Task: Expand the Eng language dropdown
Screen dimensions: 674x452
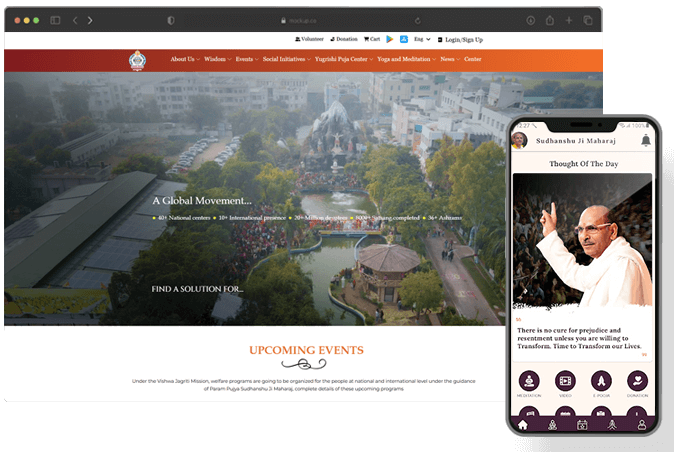Action: click(422, 39)
